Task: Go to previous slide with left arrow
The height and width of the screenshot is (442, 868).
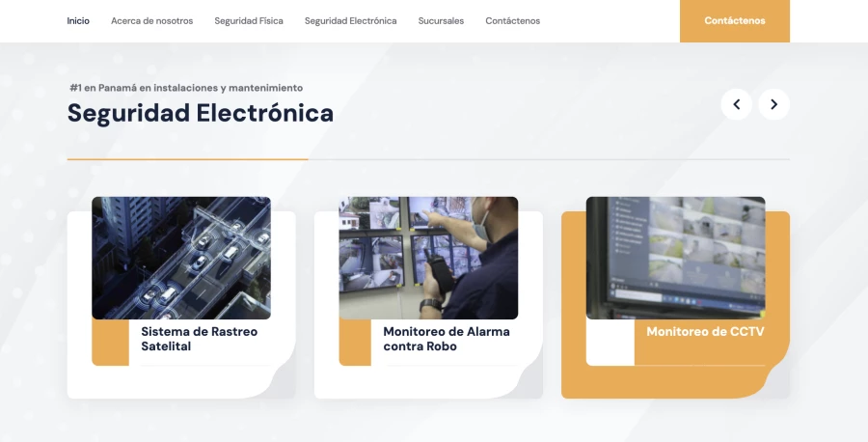Action: [736, 104]
